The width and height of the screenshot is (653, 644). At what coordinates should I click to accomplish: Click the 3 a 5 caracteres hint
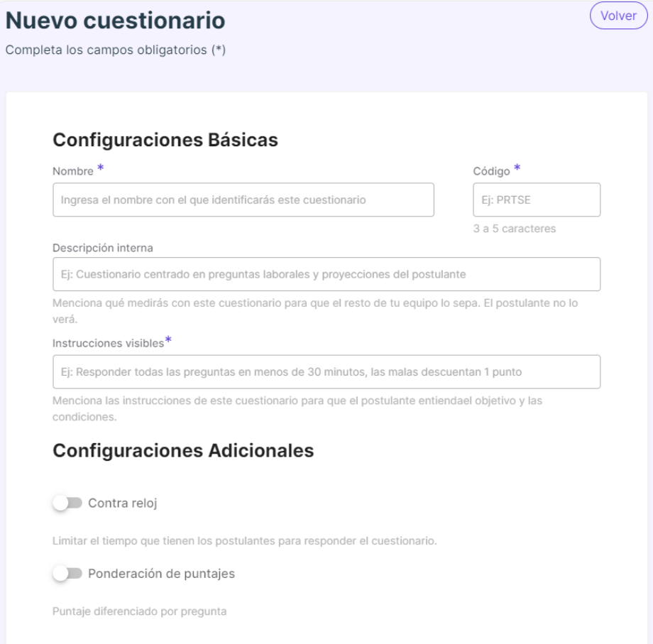pyautogui.click(x=515, y=228)
